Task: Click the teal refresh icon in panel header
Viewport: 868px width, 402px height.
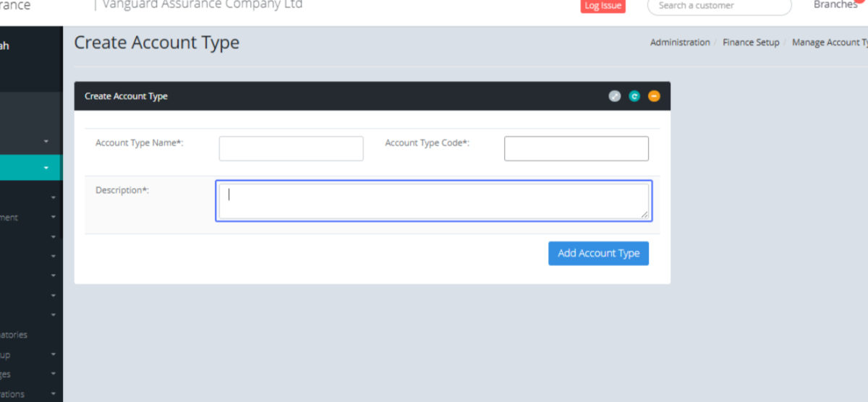Action: pyautogui.click(x=634, y=96)
